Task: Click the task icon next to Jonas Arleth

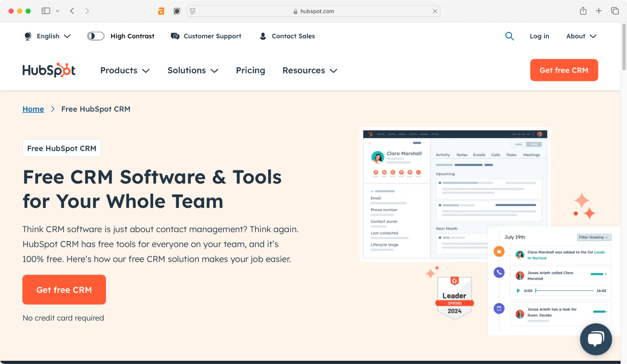Action: pos(499,308)
